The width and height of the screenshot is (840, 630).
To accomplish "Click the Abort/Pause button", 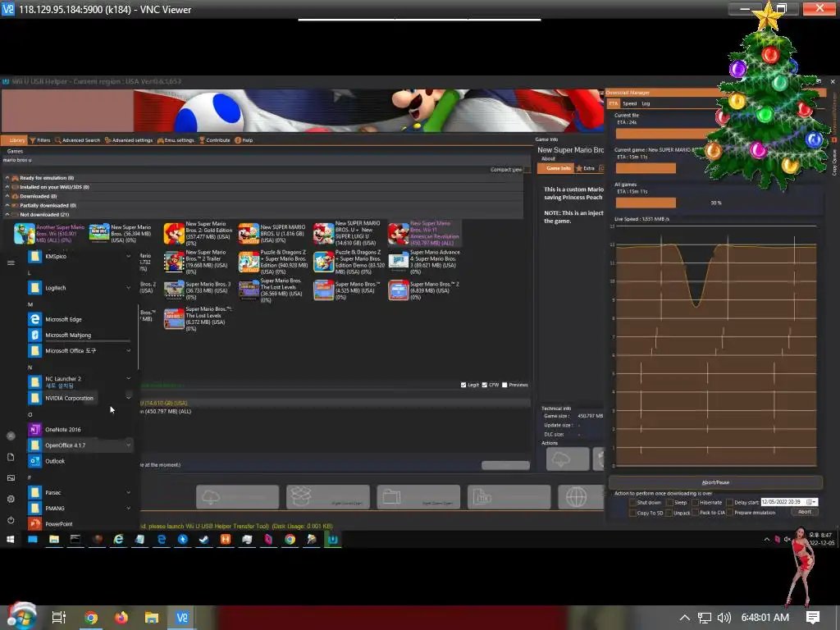I will pos(715,482).
